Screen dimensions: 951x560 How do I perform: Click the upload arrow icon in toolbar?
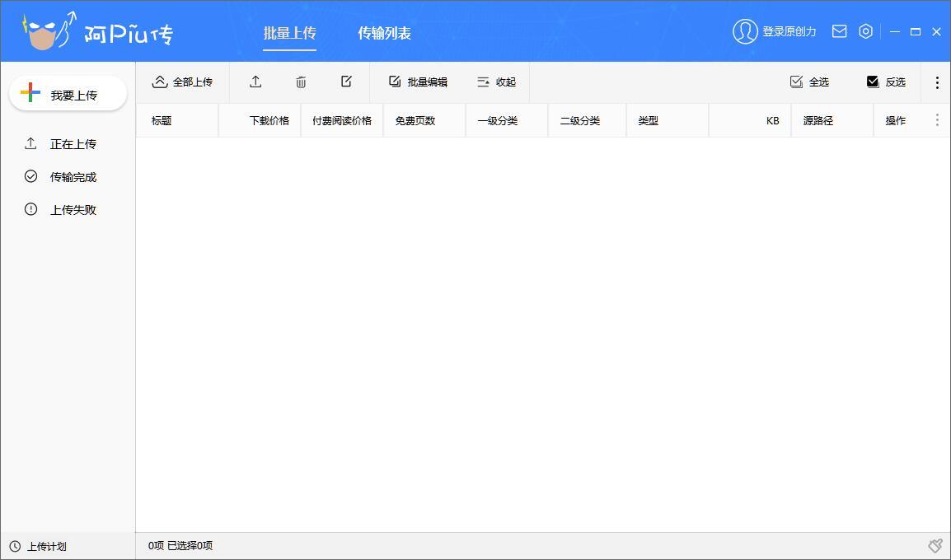coord(255,82)
